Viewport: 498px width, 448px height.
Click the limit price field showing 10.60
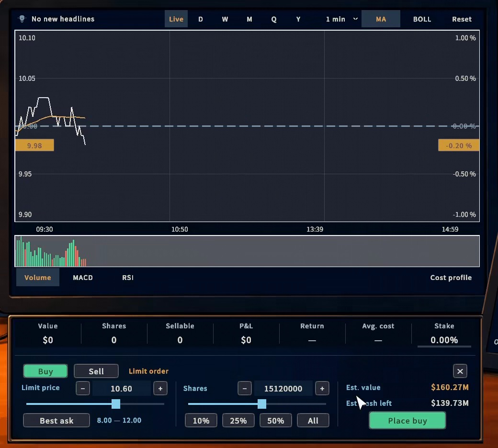coord(121,388)
